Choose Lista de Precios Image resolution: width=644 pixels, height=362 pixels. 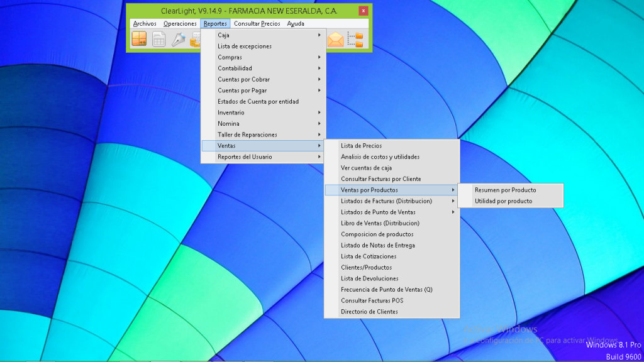tap(361, 146)
